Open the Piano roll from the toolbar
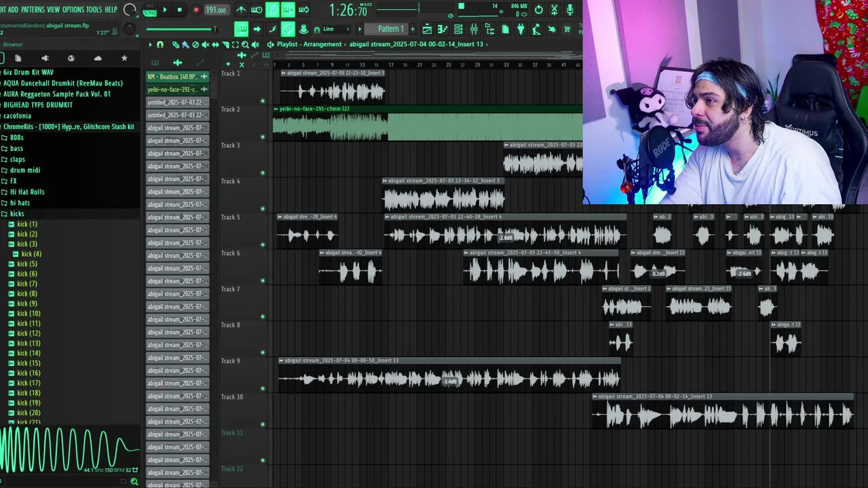The width and height of the screenshot is (868, 488). 442,28
